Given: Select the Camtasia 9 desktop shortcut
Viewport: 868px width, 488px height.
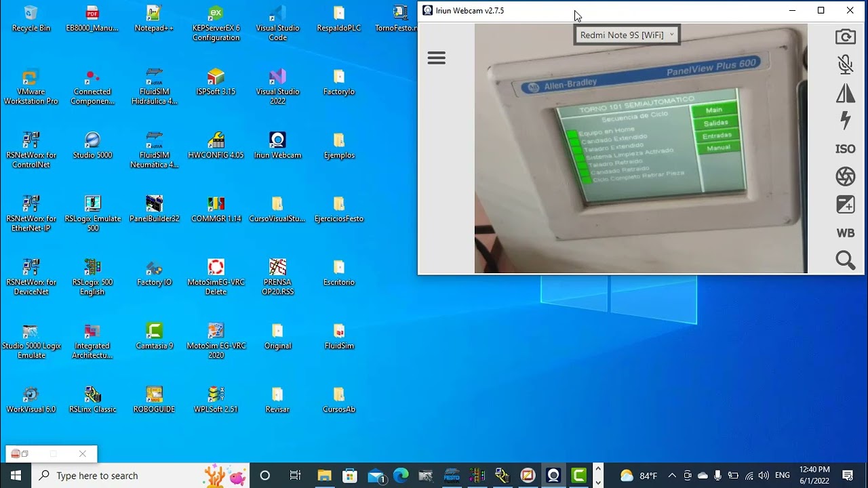Looking at the screenshot, I should 154,336.
